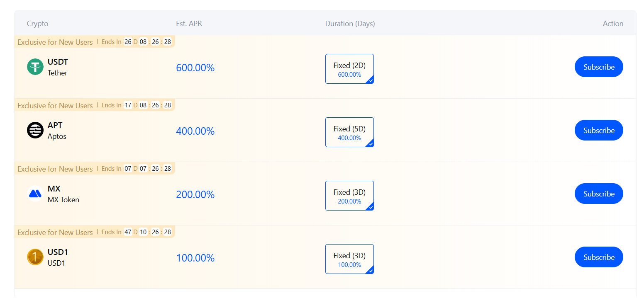The height and width of the screenshot is (298, 644).
Task: Click the Action column header
Action: (613, 24)
